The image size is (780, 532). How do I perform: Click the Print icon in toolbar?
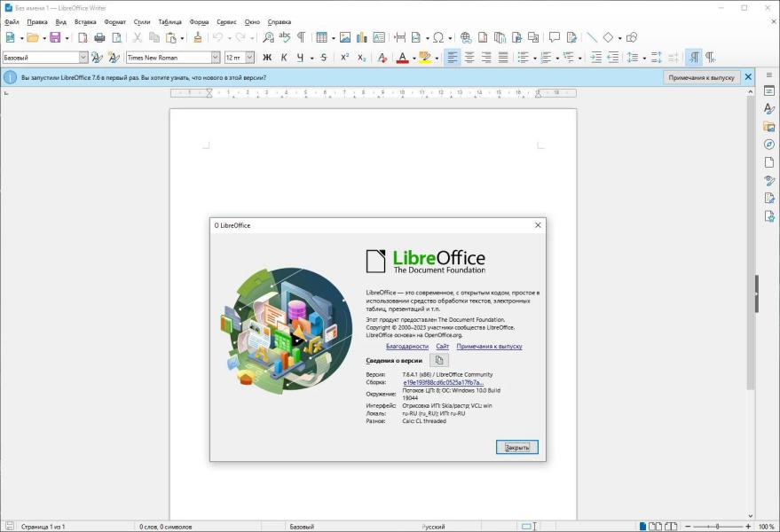99,37
